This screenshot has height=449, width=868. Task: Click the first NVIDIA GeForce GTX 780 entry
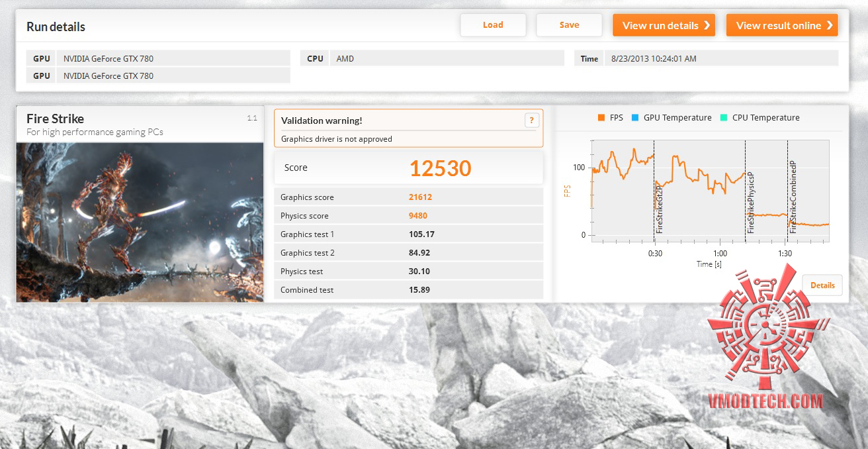[173, 58]
